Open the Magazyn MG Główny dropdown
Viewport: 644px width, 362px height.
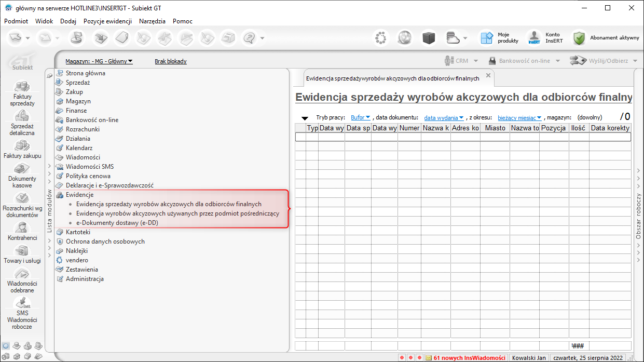(99, 61)
